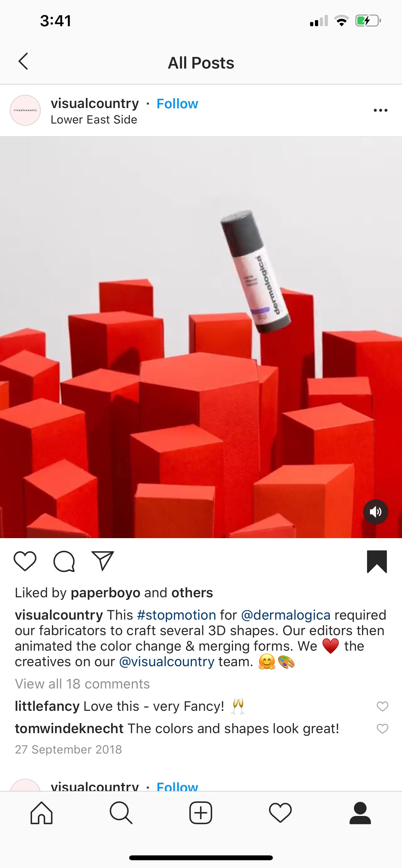The image size is (402, 868).
Task: Open your Profile tab
Action: [x=360, y=813]
